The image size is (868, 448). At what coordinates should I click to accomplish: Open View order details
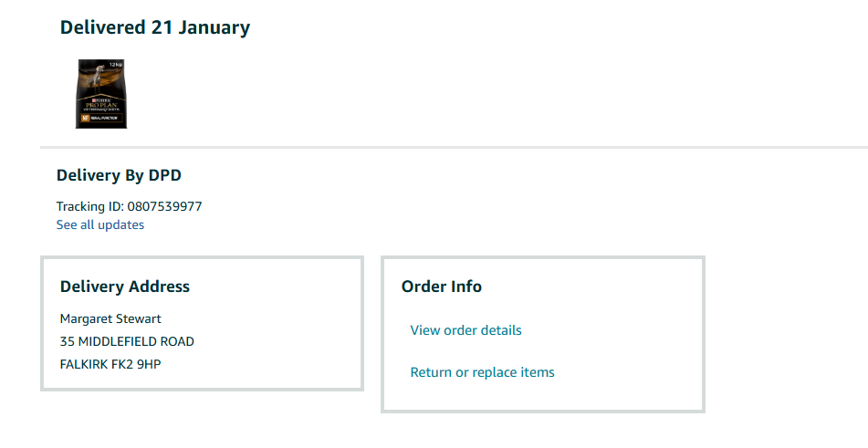coord(465,330)
